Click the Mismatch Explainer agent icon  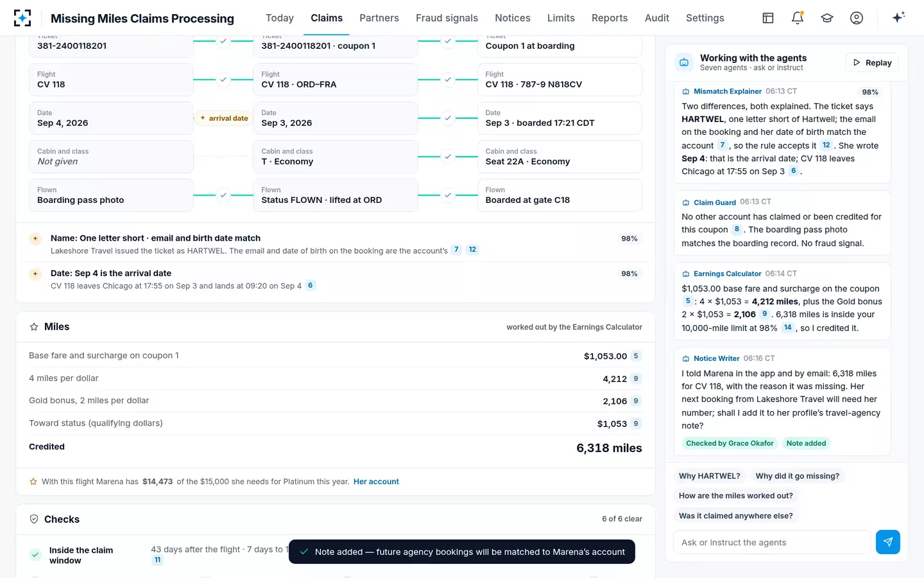685,92
